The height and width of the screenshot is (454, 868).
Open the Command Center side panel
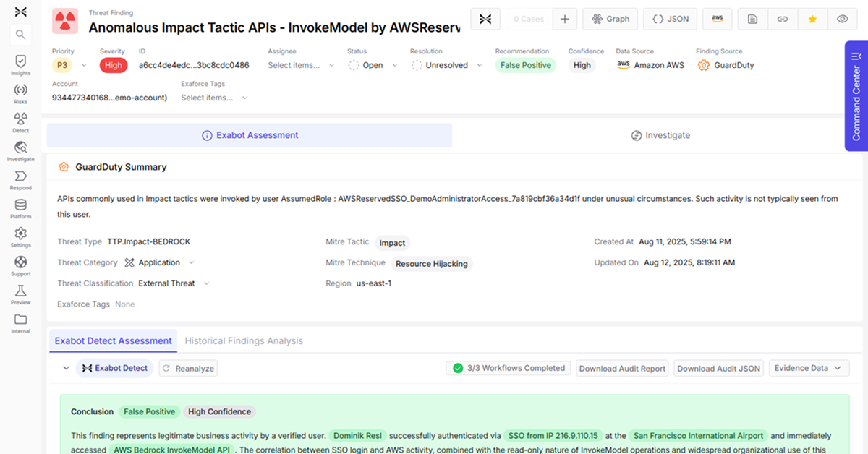856,95
